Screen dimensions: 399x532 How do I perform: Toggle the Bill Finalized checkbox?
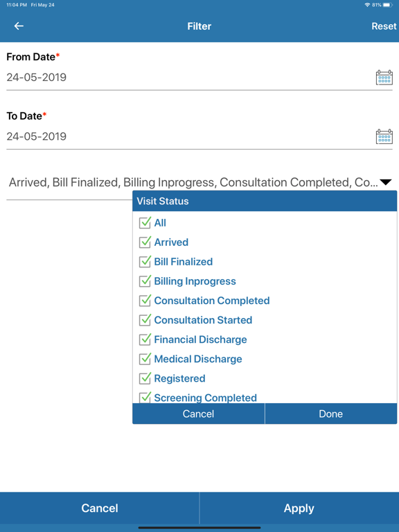(x=145, y=262)
